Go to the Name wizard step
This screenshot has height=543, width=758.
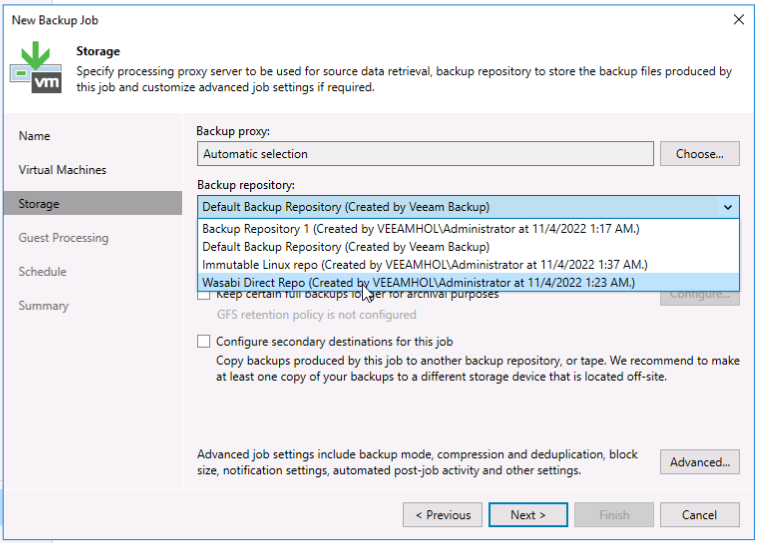[34, 136]
